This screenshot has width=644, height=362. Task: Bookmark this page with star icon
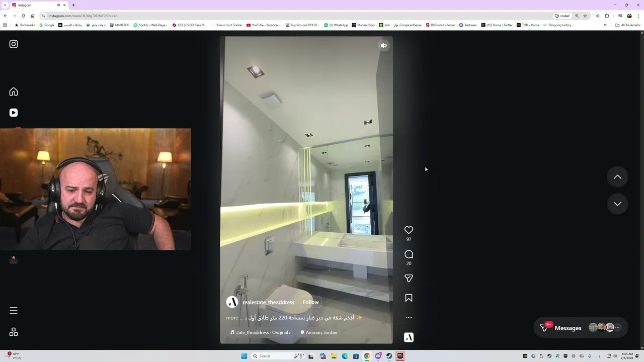pos(585,16)
